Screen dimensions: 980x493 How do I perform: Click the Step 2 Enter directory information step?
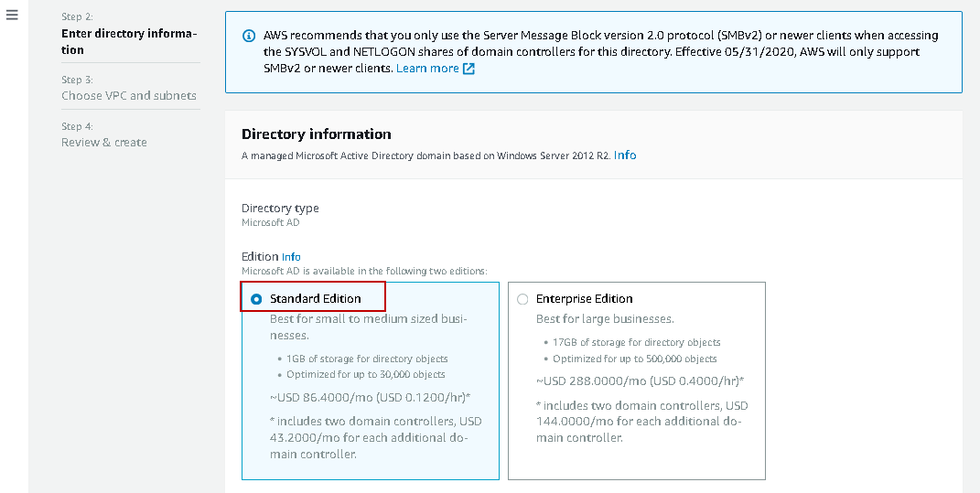129,41
